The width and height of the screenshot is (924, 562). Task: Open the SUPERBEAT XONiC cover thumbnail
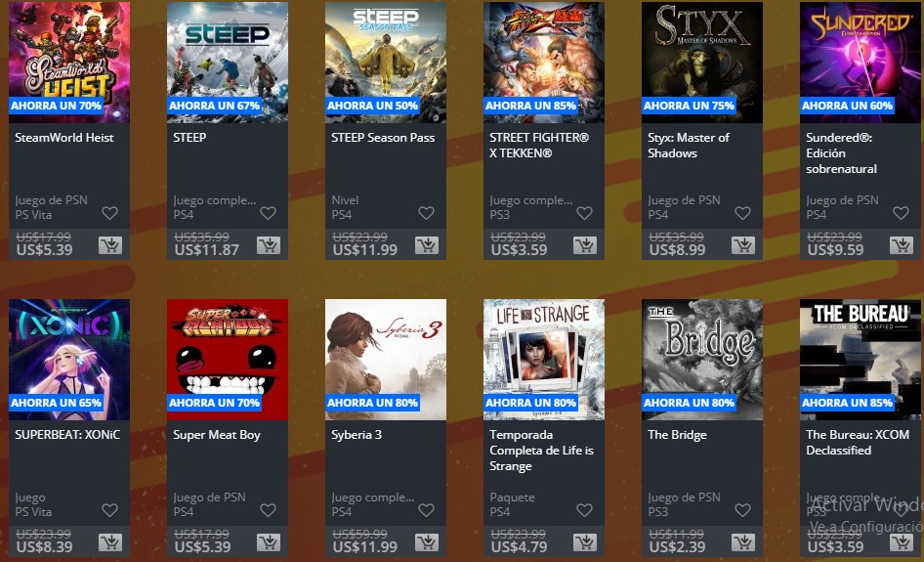[x=69, y=359]
